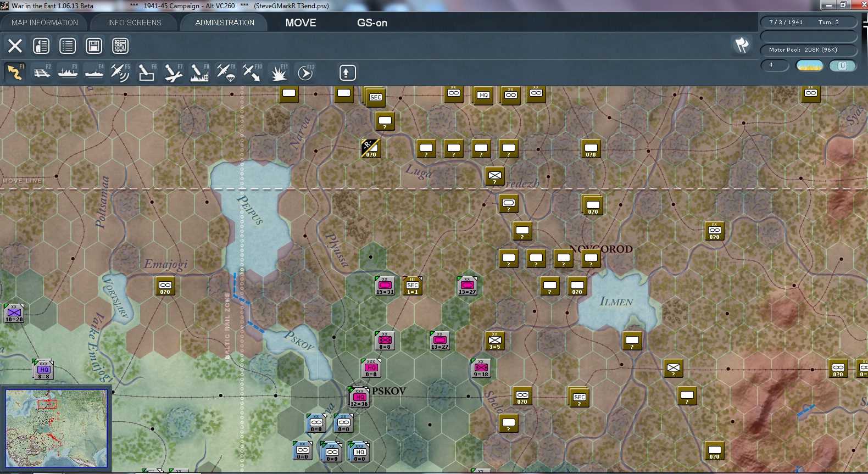Click the GS-on status label
The height and width of the screenshot is (474, 868).
point(372,23)
